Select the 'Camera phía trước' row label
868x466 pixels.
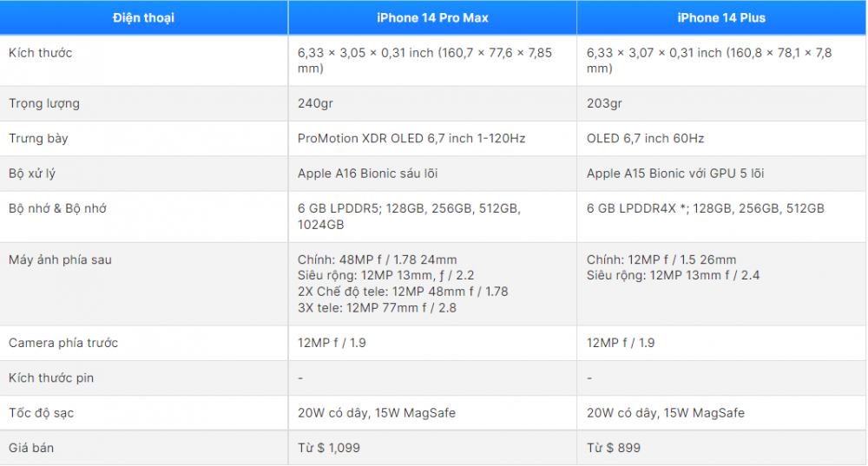pyautogui.click(x=63, y=343)
